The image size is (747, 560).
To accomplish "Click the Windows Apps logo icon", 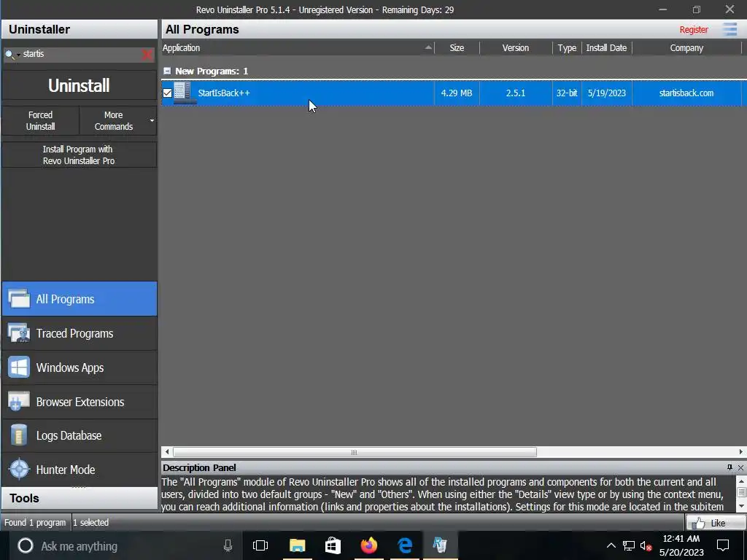I will pyautogui.click(x=19, y=367).
